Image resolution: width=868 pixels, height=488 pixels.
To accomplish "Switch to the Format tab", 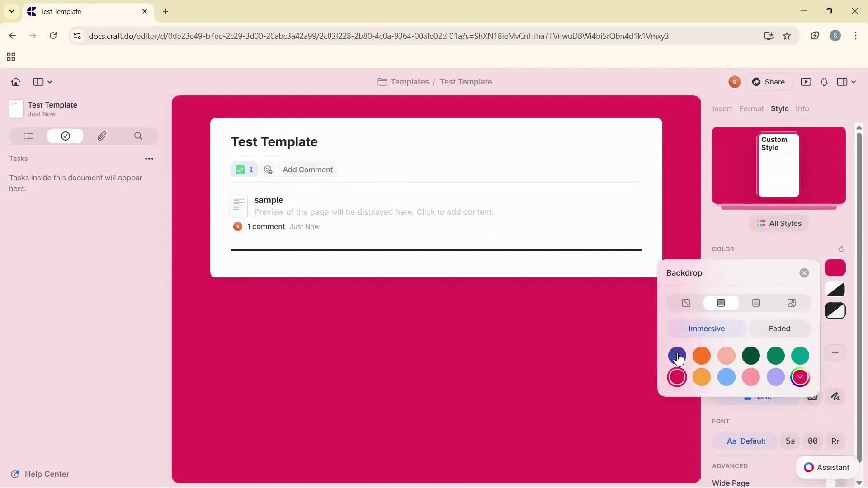I will point(751,108).
